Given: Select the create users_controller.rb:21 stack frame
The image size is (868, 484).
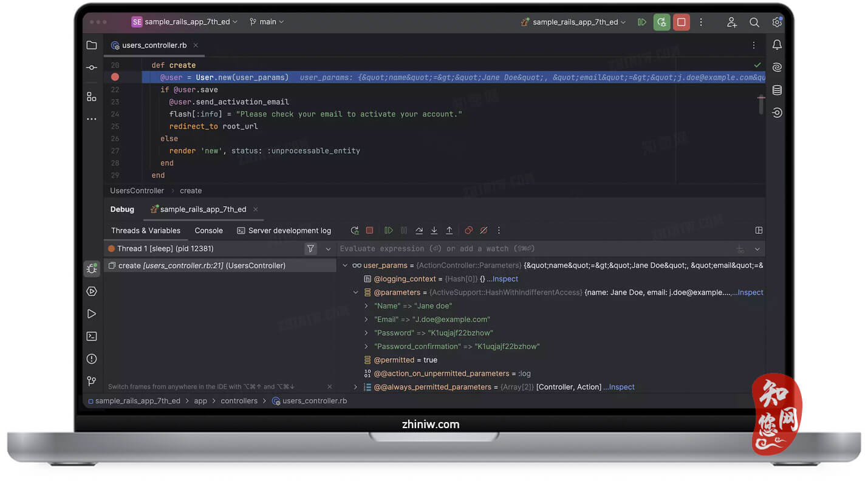Looking at the screenshot, I should [220, 265].
